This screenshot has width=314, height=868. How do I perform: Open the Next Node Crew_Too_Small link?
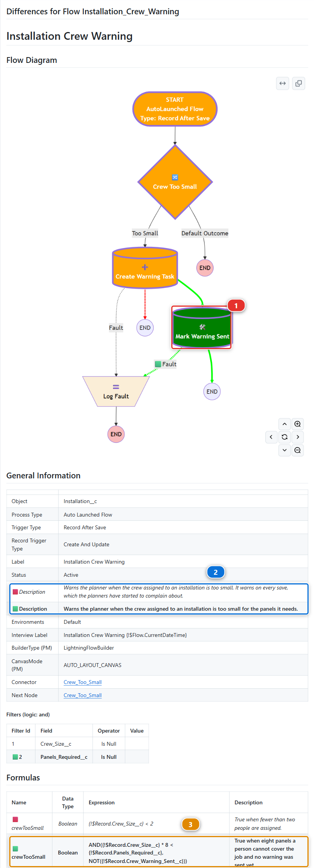[83, 695]
